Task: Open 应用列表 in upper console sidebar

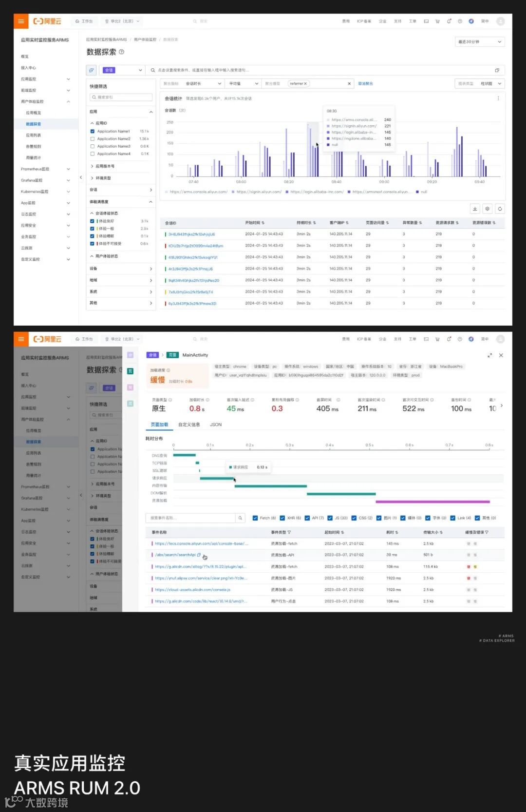Action: pyautogui.click(x=34, y=135)
